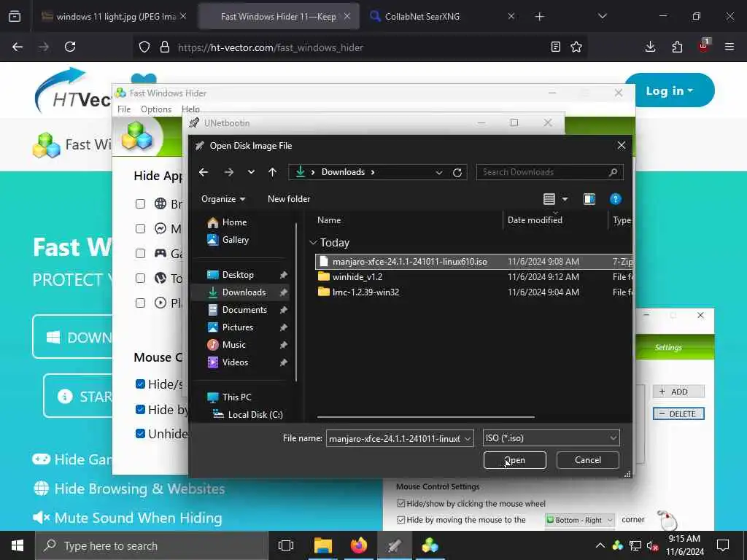The height and width of the screenshot is (560, 747).
Task: Uncheck the Unhide checkbox in Fast Windows Hider
Action: pos(140,433)
